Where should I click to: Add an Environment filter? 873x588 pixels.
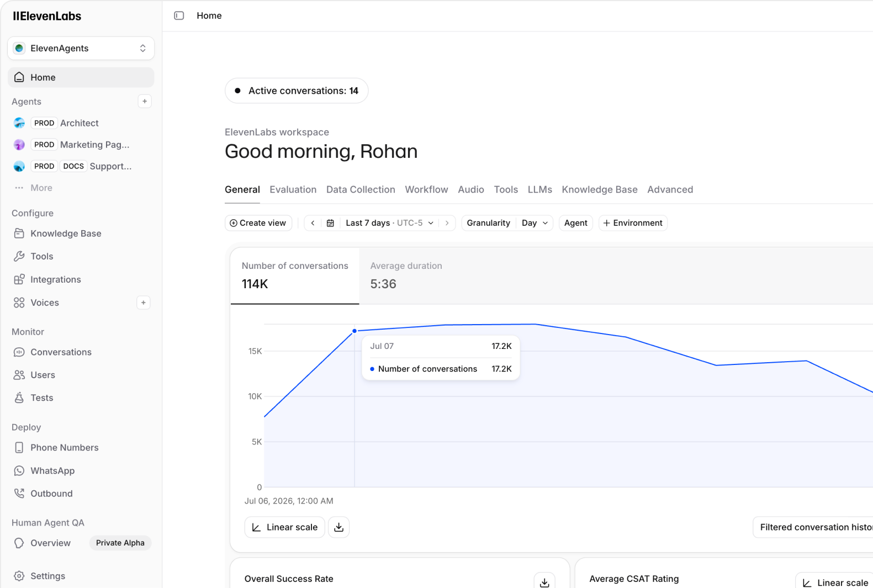click(x=633, y=223)
